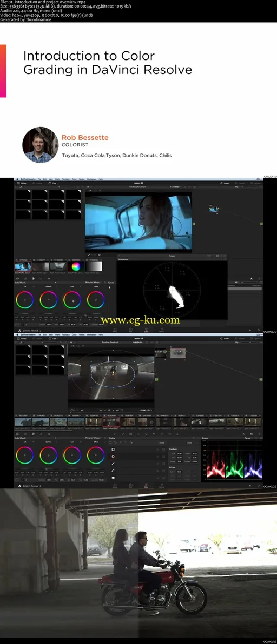Viewport: 277px width, 644px height.
Task: Click play button under Lesson 13 viewer
Action: pos(114,410)
